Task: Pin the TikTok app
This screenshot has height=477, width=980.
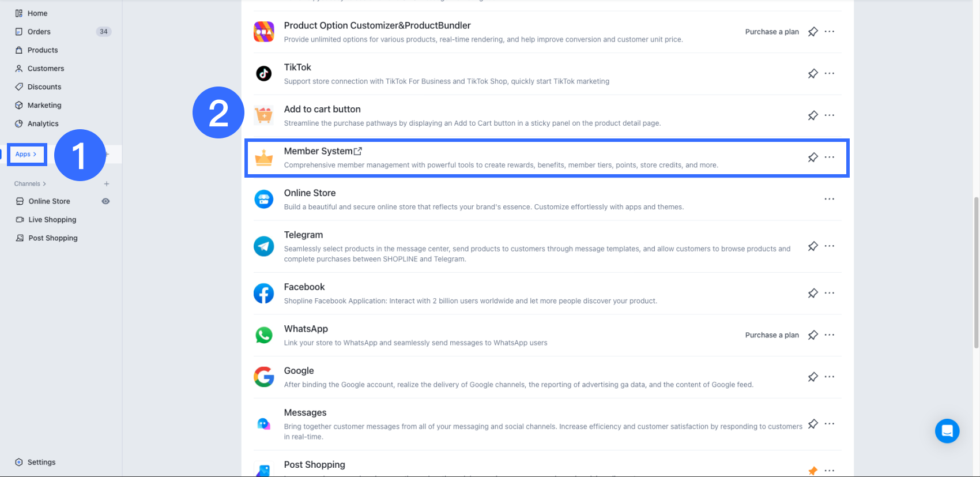Action: click(x=813, y=73)
